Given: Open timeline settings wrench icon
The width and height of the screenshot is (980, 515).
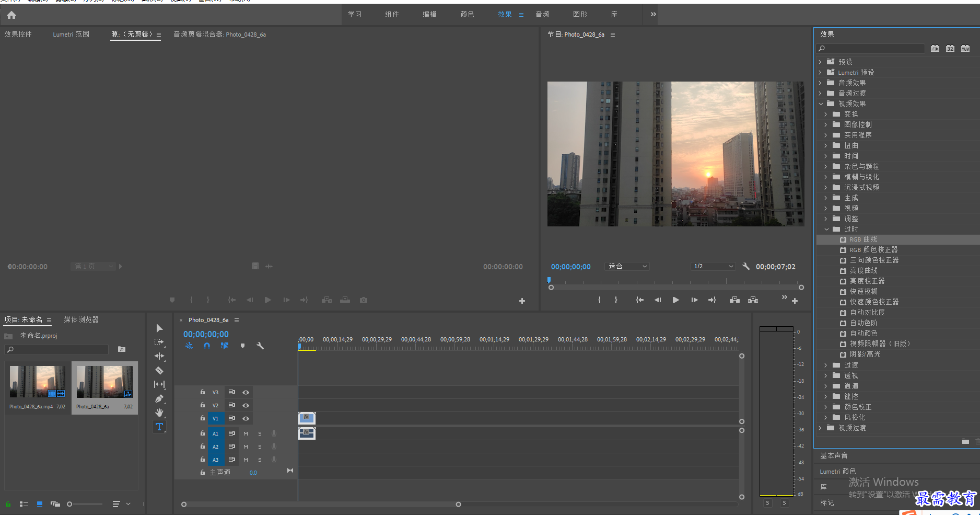Looking at the screenshot, I should coord(260,346).
